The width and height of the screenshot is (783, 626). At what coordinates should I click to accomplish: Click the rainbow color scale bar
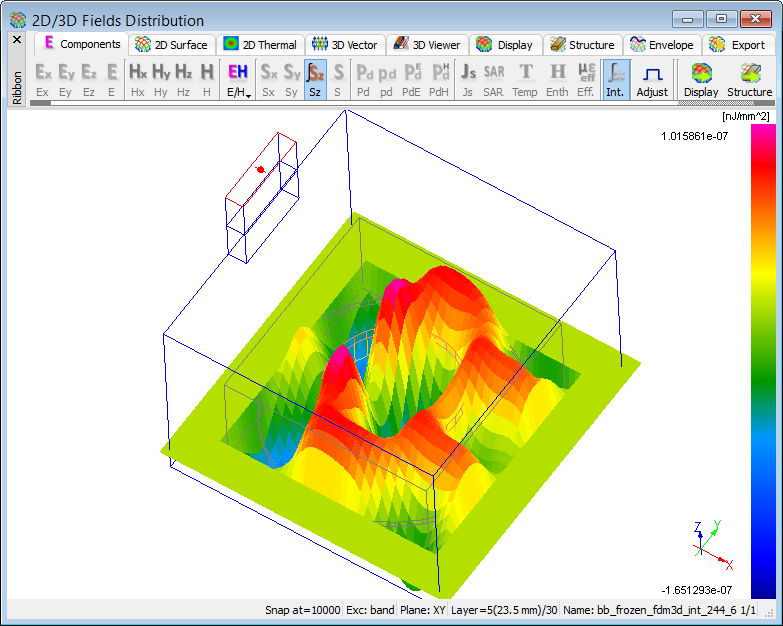tap(762, 361)
